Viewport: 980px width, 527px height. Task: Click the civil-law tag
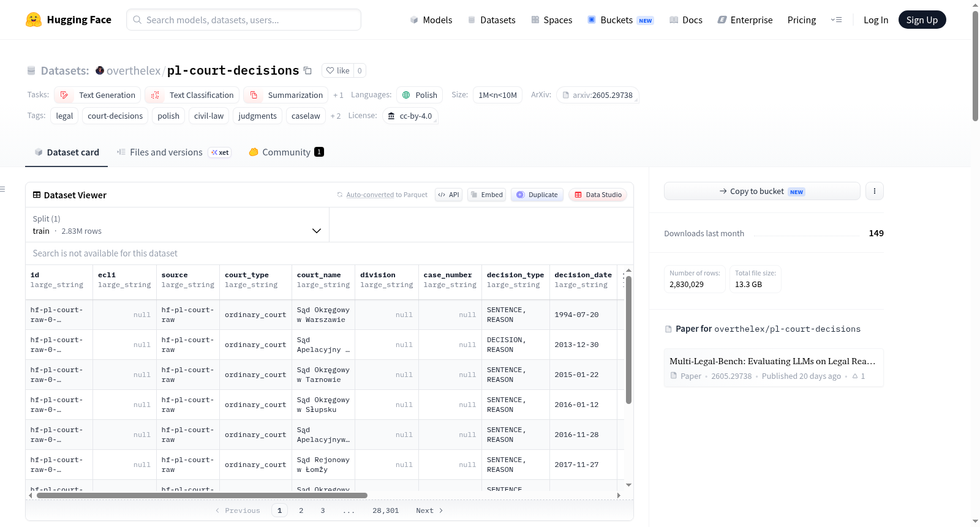coord(209,116)
